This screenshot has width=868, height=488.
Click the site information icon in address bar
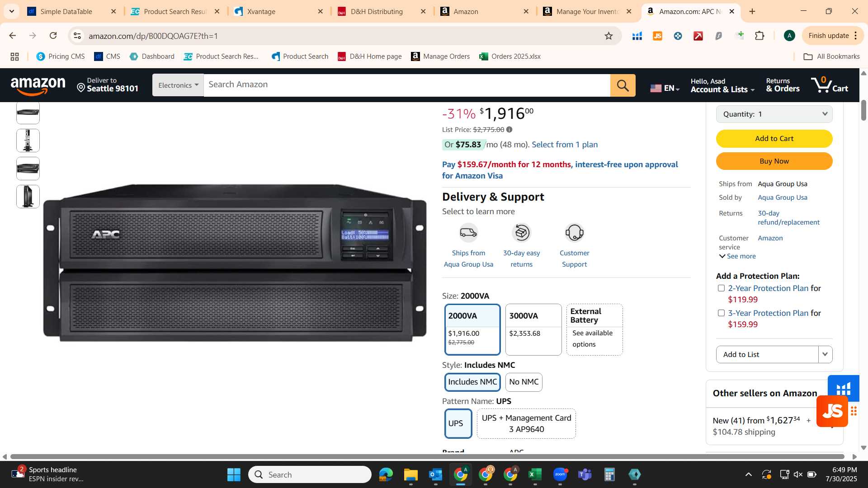pyautogui.click(x=77, y=36)
